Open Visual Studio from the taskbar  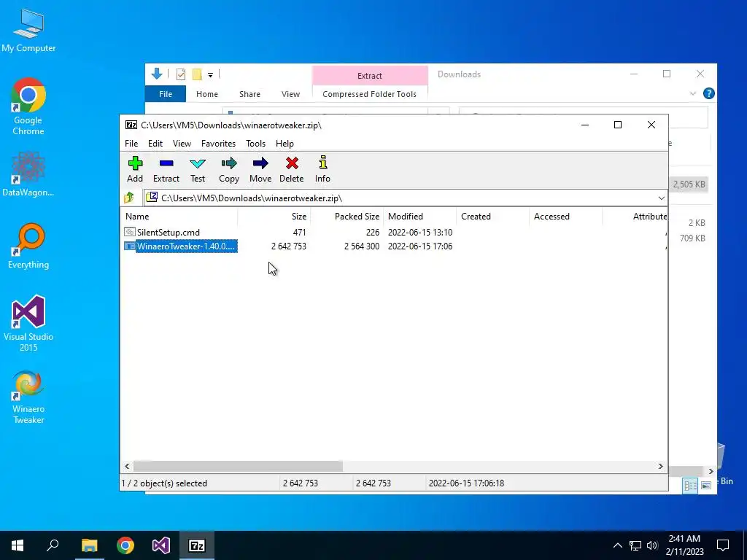tap(161, 545)
